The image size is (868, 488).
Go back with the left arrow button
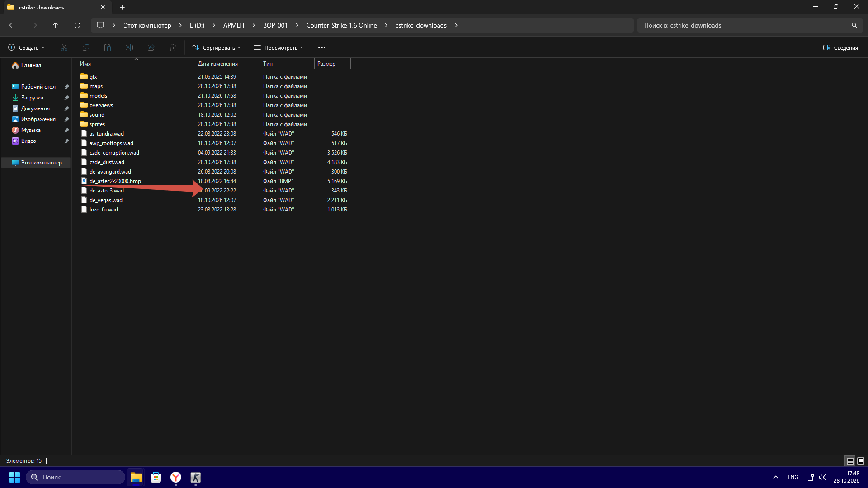click(12, 25)
